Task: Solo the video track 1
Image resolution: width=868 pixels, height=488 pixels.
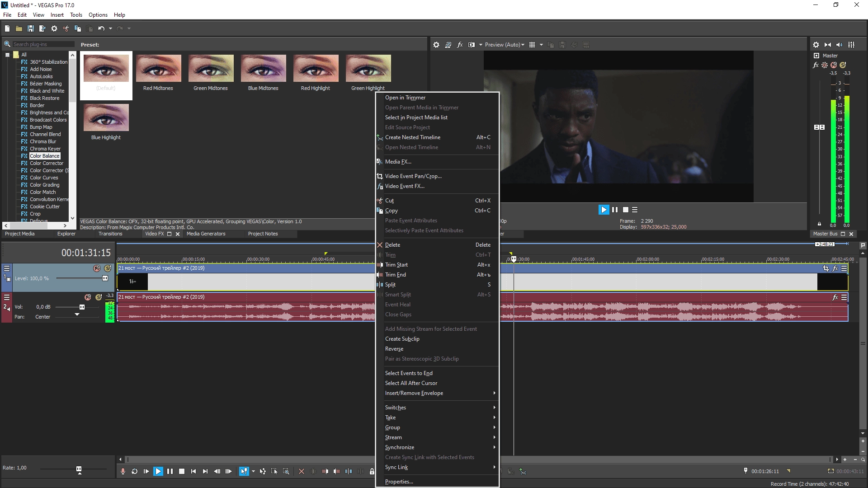Action: click(108, 268)
